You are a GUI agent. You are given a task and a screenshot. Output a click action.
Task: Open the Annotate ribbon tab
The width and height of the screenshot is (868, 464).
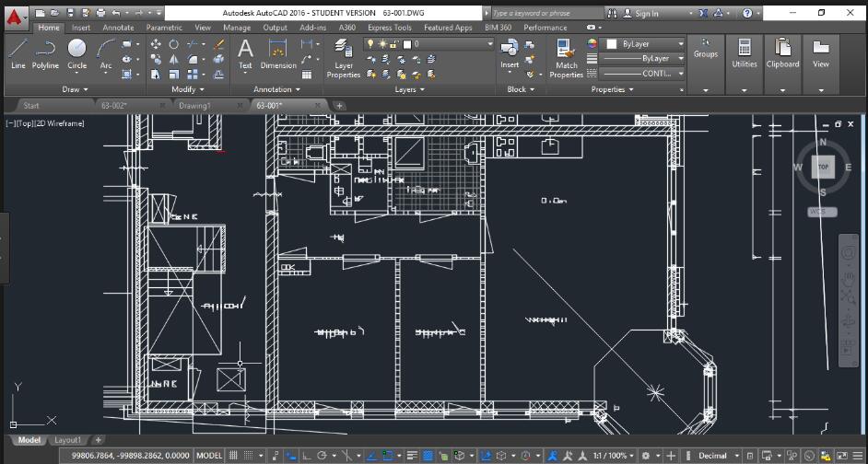click(119, 27)
